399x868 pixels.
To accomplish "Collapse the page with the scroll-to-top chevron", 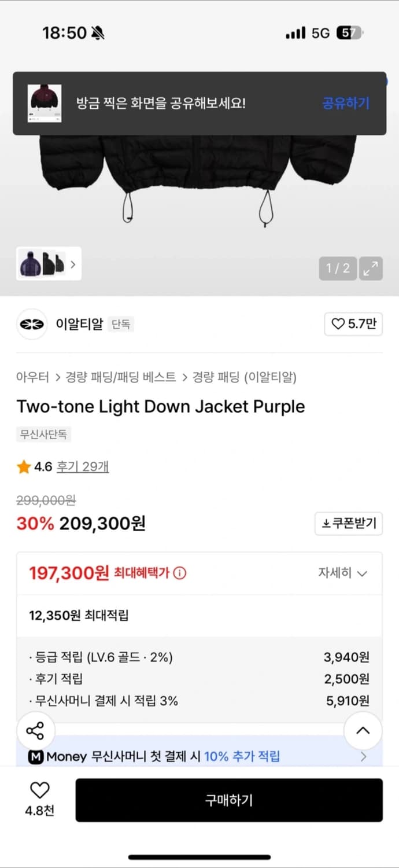I will 363,731.
